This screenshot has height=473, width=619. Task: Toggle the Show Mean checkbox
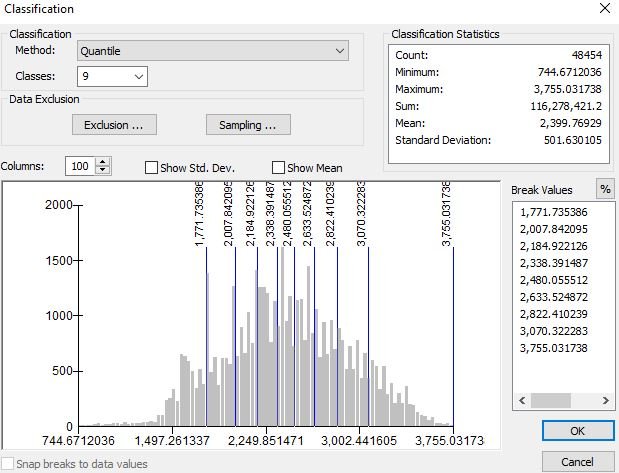pyautogui.click(x=279, y=168)
